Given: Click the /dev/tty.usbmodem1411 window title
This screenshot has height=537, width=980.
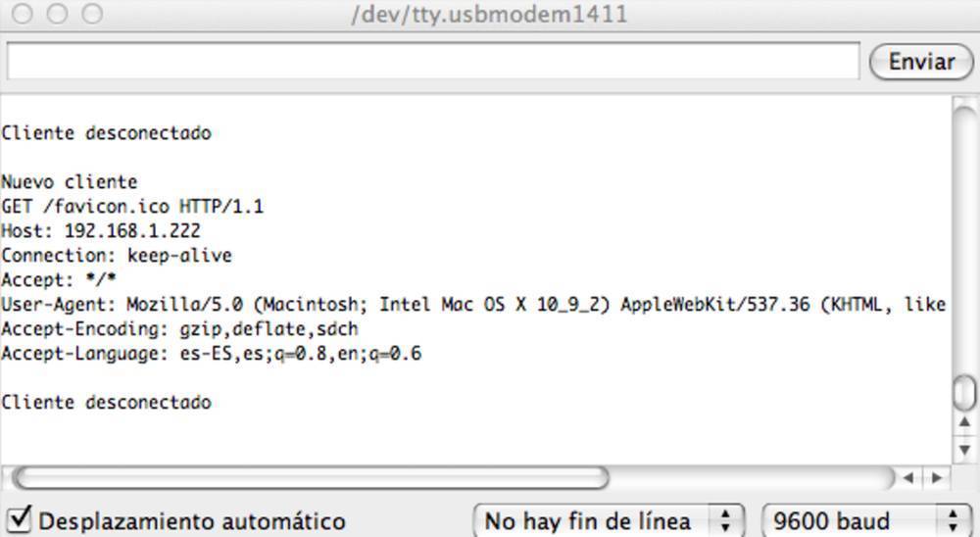Looking at the screenshot, I should 489,15.
